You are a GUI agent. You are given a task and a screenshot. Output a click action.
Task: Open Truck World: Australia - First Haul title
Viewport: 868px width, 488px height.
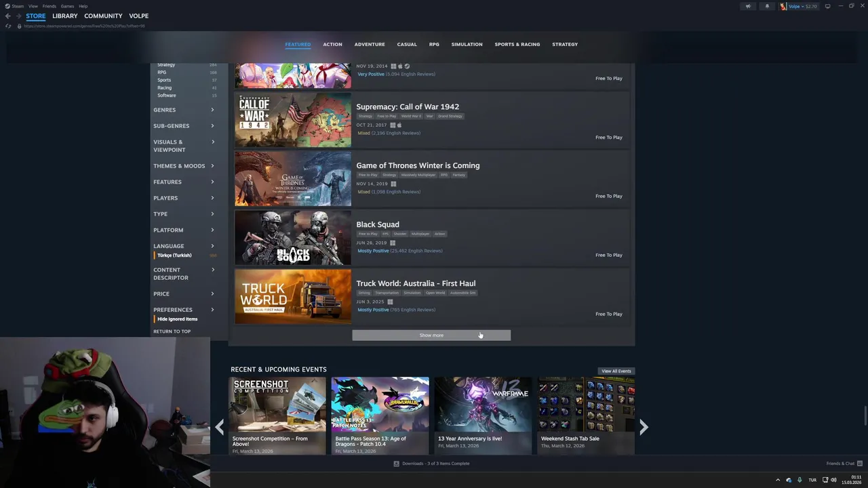click(x=416, y=283)
